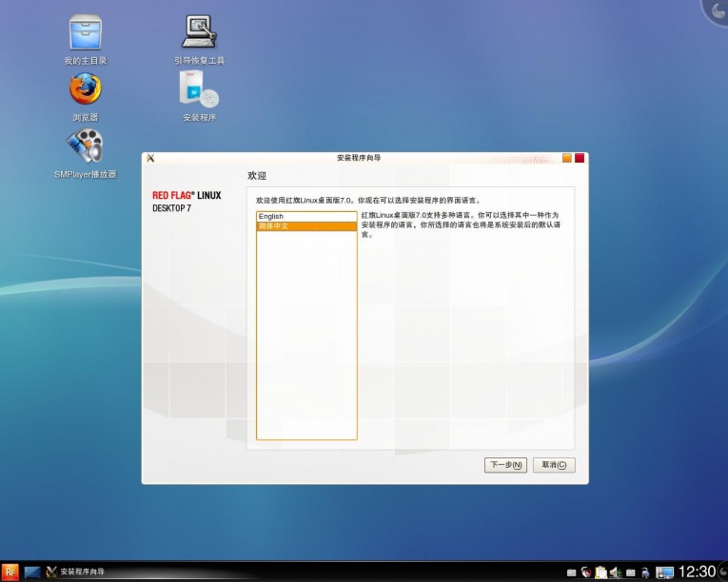Click the taskbar right edge panel handle
Screen dimensions: 728x582
coord(723,572)
